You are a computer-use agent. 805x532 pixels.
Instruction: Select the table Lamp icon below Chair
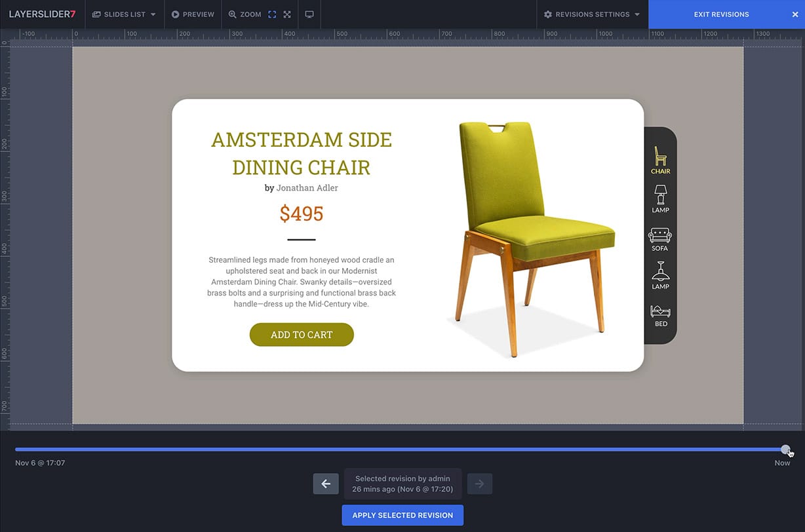click(660, 198)
